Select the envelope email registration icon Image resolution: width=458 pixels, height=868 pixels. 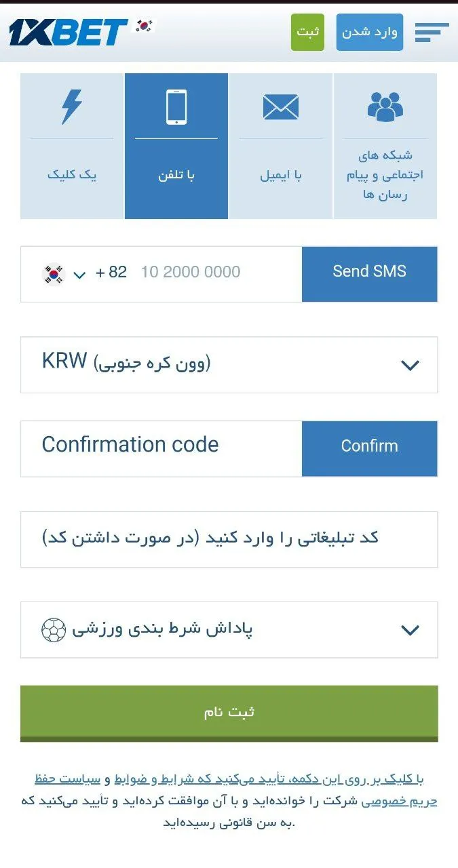pos(281,107)
